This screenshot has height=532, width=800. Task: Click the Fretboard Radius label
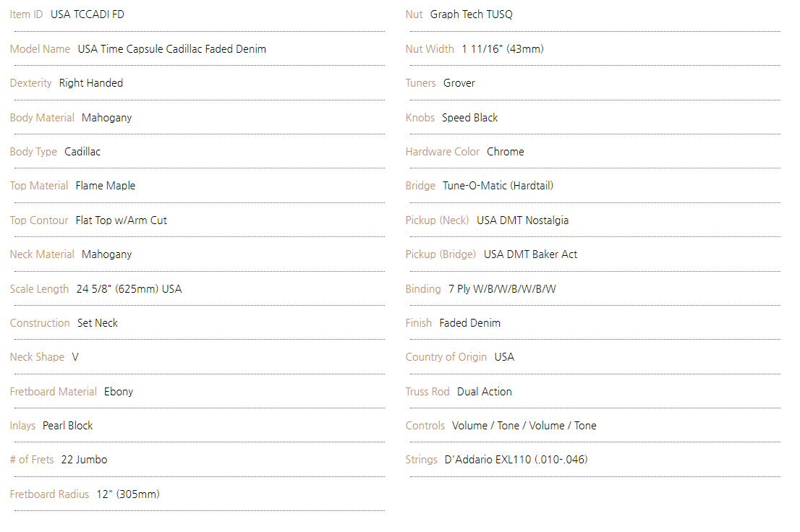pyautogui.click(x=49, y=494)
